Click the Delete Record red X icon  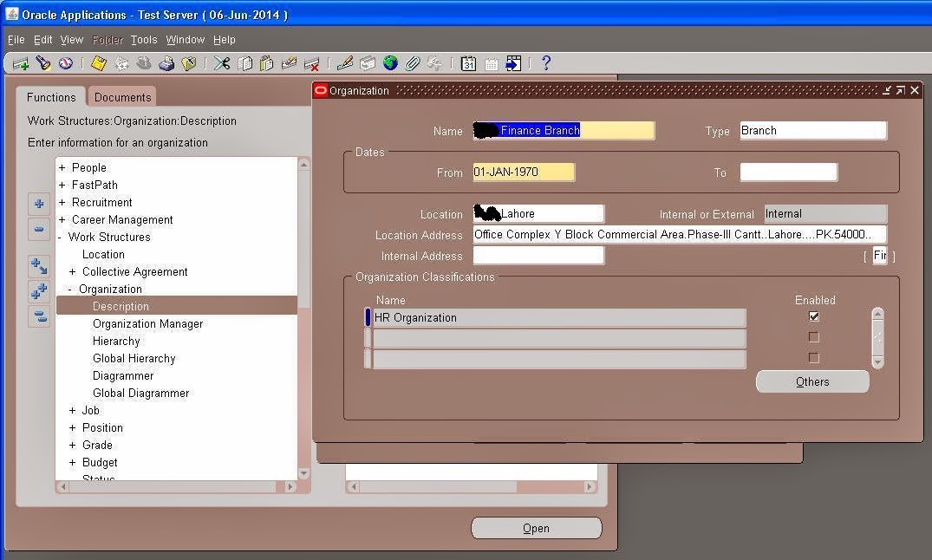point(311,63)
